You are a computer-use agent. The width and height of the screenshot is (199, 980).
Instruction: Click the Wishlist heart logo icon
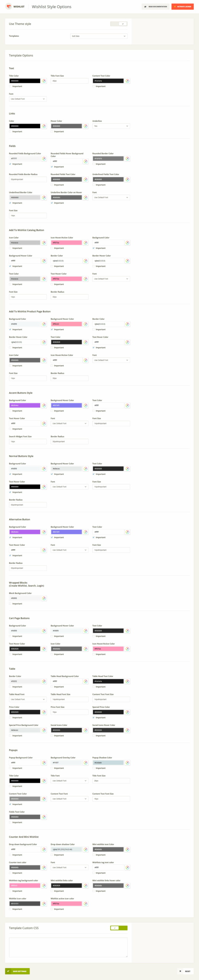point(9,7)
